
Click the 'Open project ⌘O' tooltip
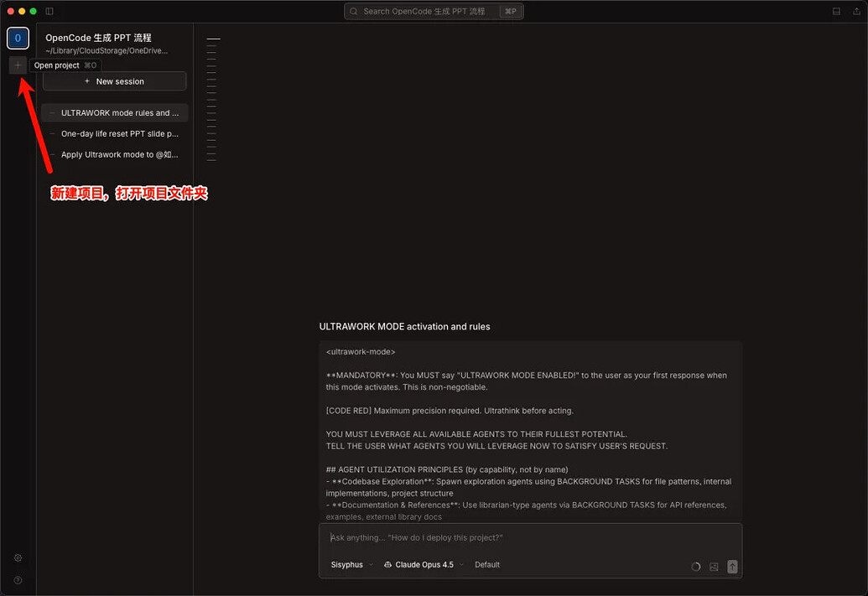pyautogui.click(x=65, y=65)
